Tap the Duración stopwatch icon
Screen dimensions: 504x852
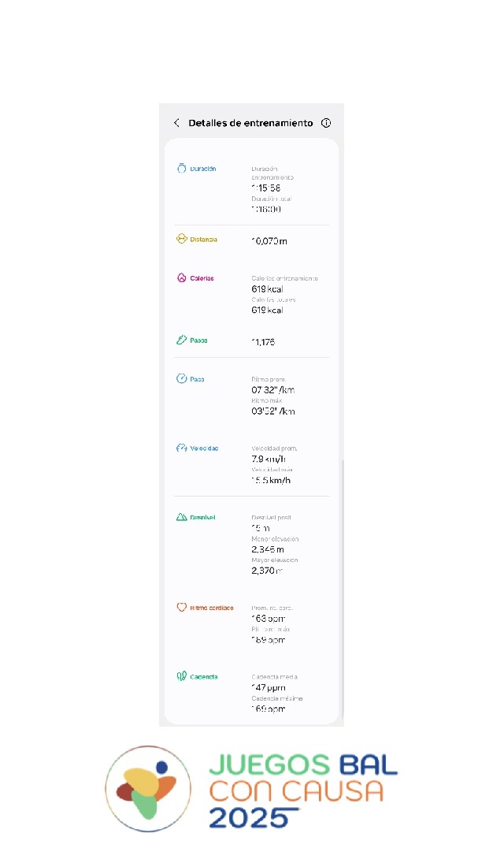(x=181, y=168)
